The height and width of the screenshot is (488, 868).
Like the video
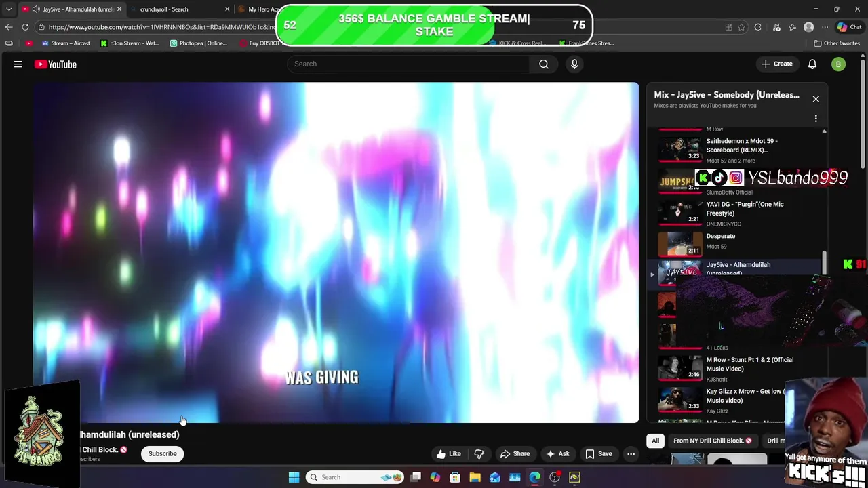pyautogui.click(x=449, y=454)
